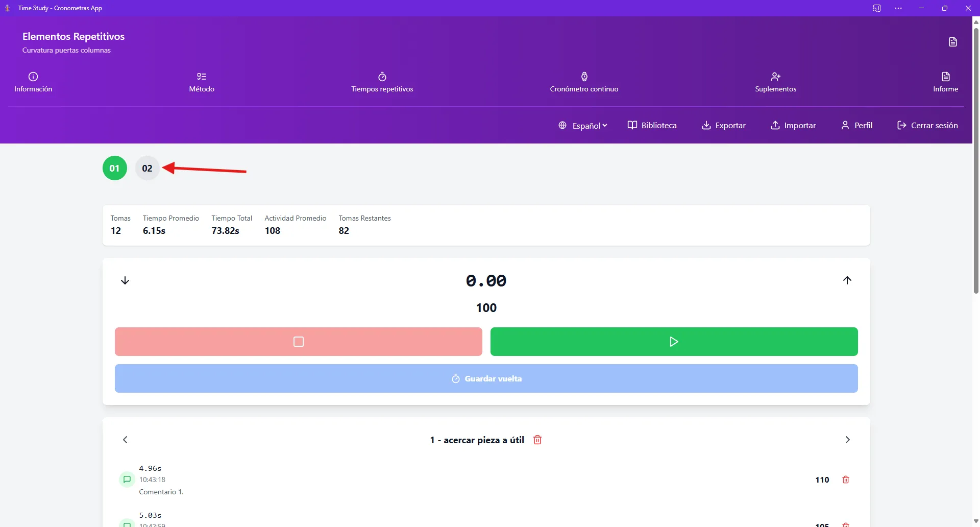Go to next element with right chevron

pos(847,440)
